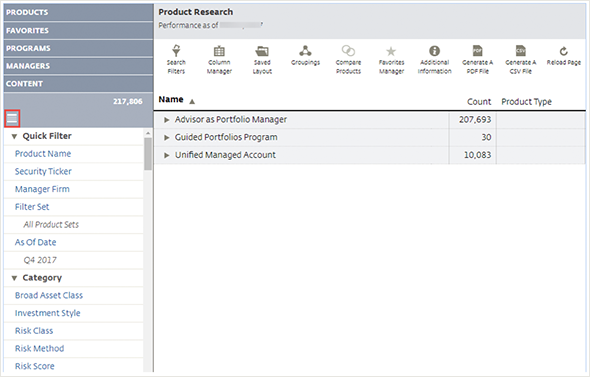Filter by Product Name
Image resolution: width=590 pixels, height=377 pixels.
pos(43,154)
